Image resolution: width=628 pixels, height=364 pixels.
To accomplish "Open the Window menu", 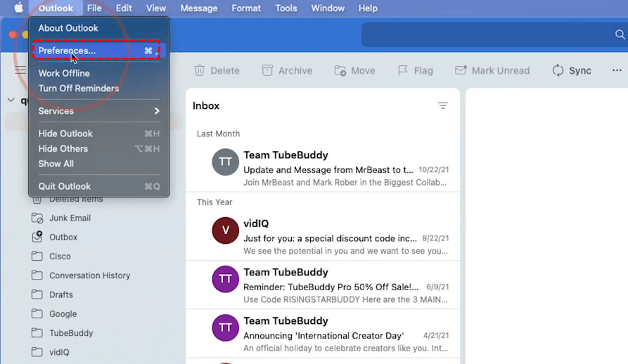I will [x=328, y=8].
